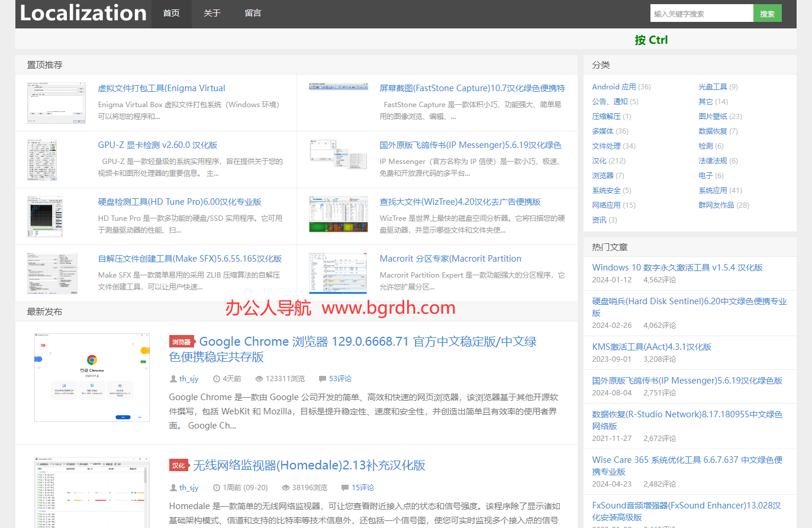
Task: Open 无线网络监视器(Homedale)2.13 article title
Action: (309, 465)
